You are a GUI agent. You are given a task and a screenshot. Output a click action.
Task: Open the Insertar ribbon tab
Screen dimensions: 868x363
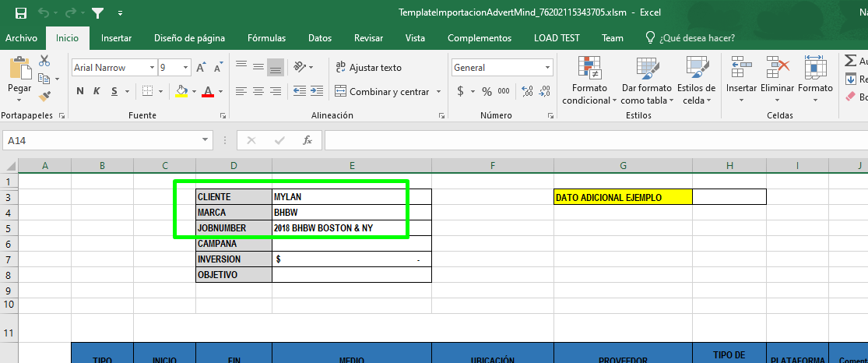point(116,38)
